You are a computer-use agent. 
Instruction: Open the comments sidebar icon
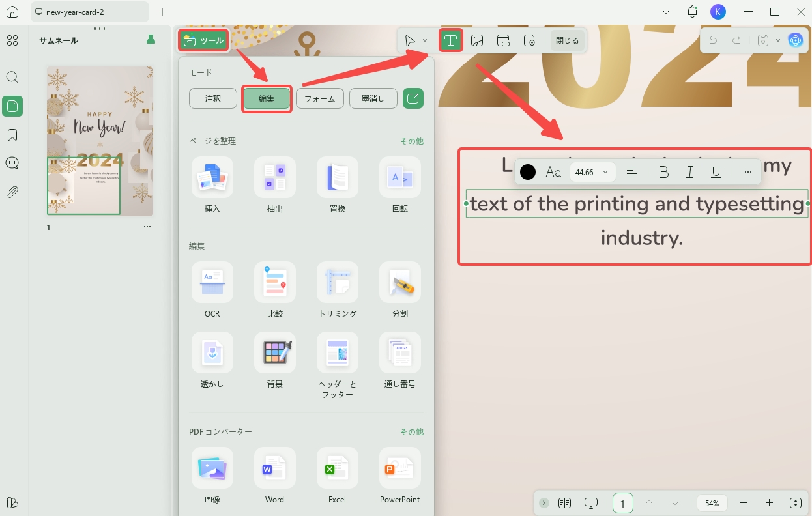coord(12,163)
